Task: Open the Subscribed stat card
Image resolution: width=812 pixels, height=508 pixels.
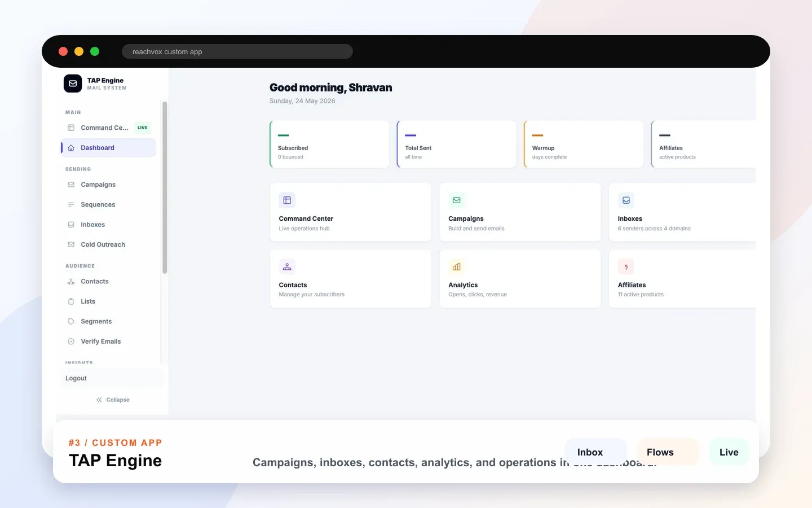Action: click(x=329, y=144)
